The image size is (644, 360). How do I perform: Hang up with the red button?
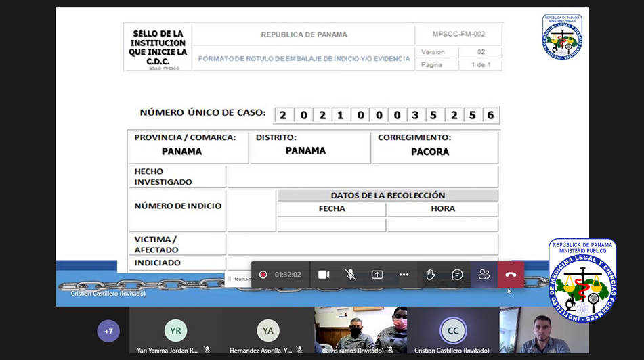[511, 275]
